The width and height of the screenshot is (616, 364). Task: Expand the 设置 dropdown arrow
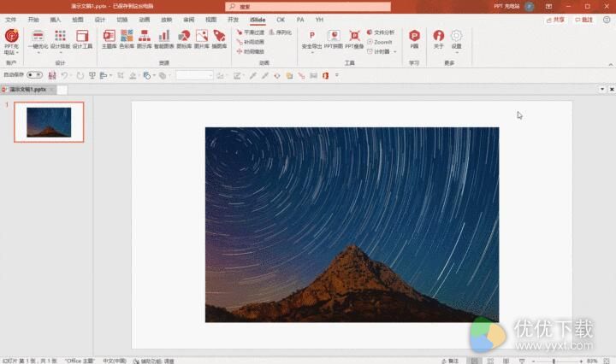coord(457,53)
